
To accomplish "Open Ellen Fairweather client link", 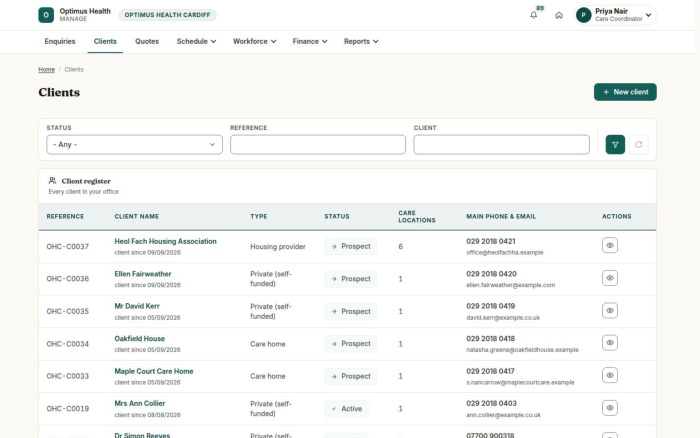I will coord(143,274).
